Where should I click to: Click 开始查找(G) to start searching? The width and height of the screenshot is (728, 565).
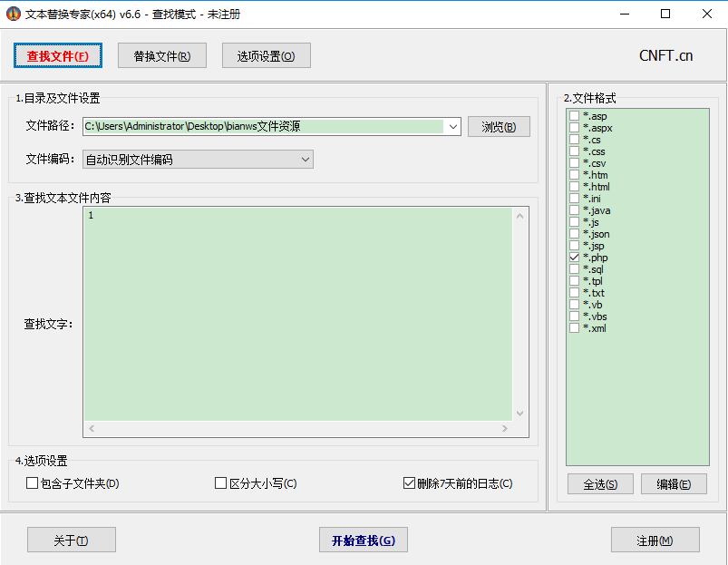pyautogui.click(x=363, y=539)
